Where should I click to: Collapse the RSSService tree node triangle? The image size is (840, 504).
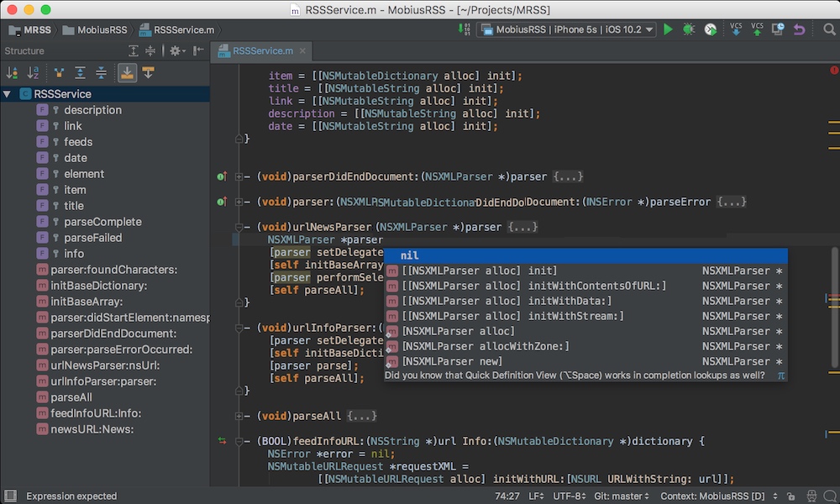8,94
